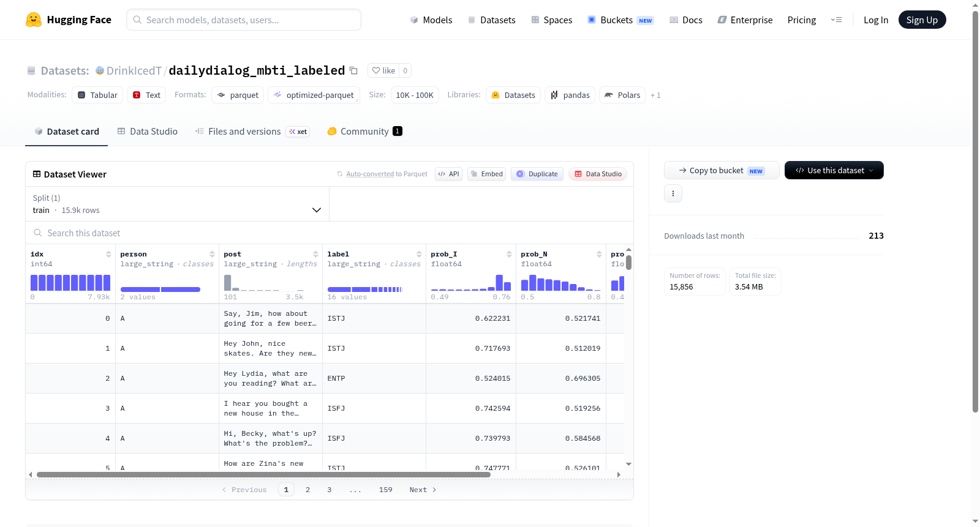Click the table's horizontal scrollbar thumb
This screenshot has height=527, width=980.
point(263,474)
